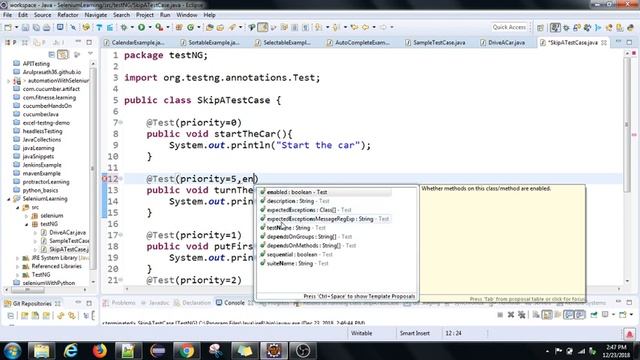Click the New file toolbar icon
Screen dimensions: 640x360
pos(8,27)
